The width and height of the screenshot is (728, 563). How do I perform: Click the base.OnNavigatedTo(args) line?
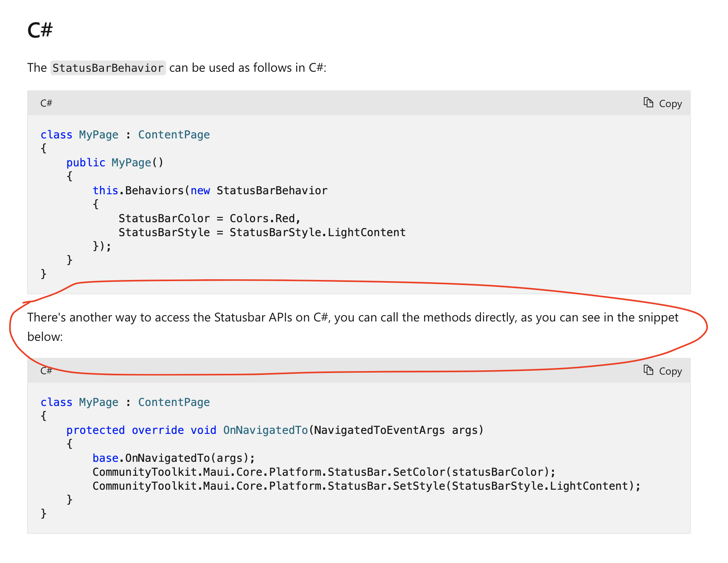tap(173, 458)
